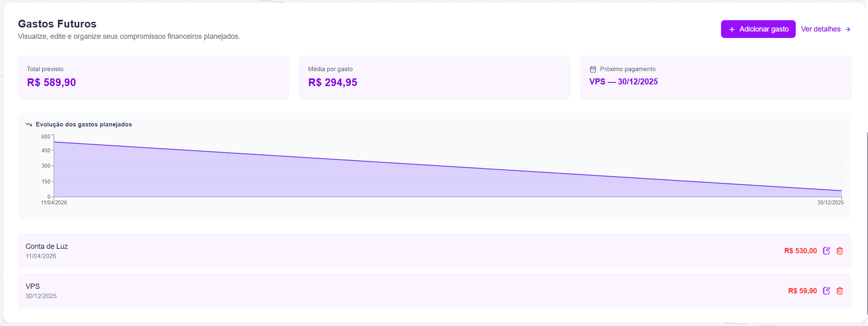The width and height of the screenshot is (868, 326).
Task: Click the VPS — 30/12/2025 next payment text
Action: pyautogui.click(x=623, y=82)
